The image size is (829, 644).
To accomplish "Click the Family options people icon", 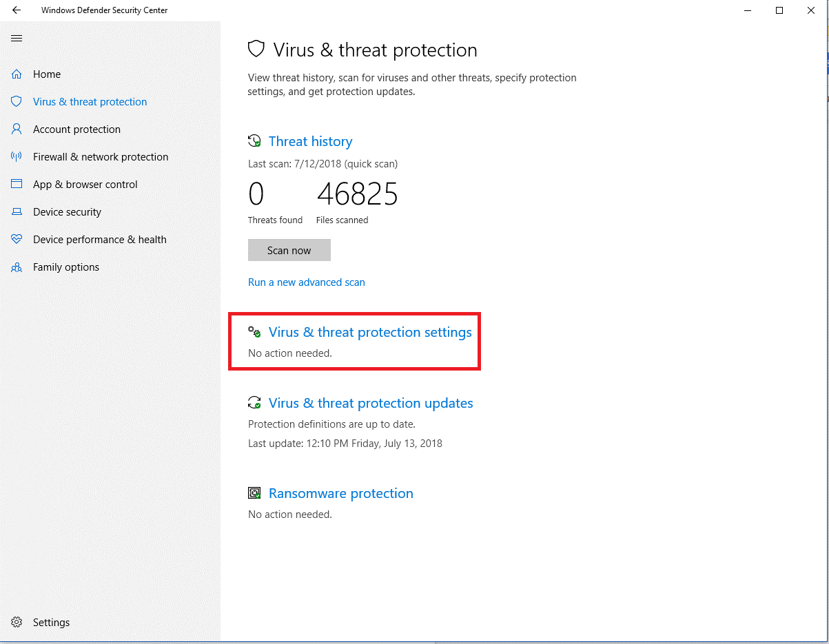I will coord(17,267).
